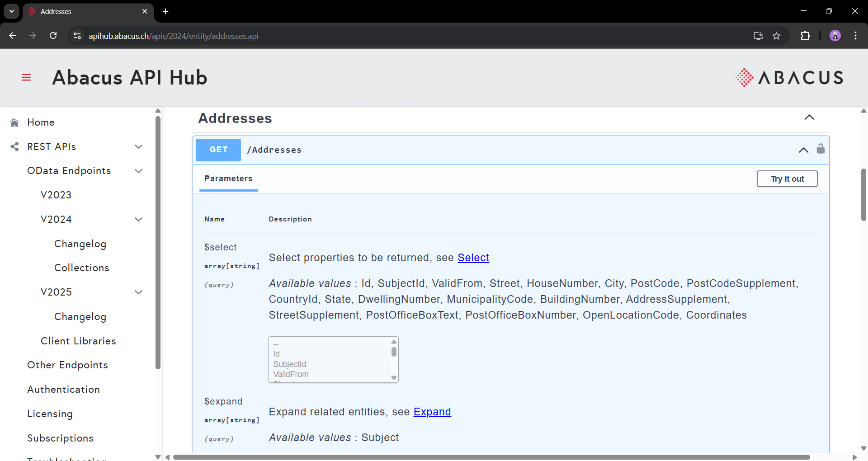Collapse the REST APIs menu
The image size is (868, 461).
139,147
